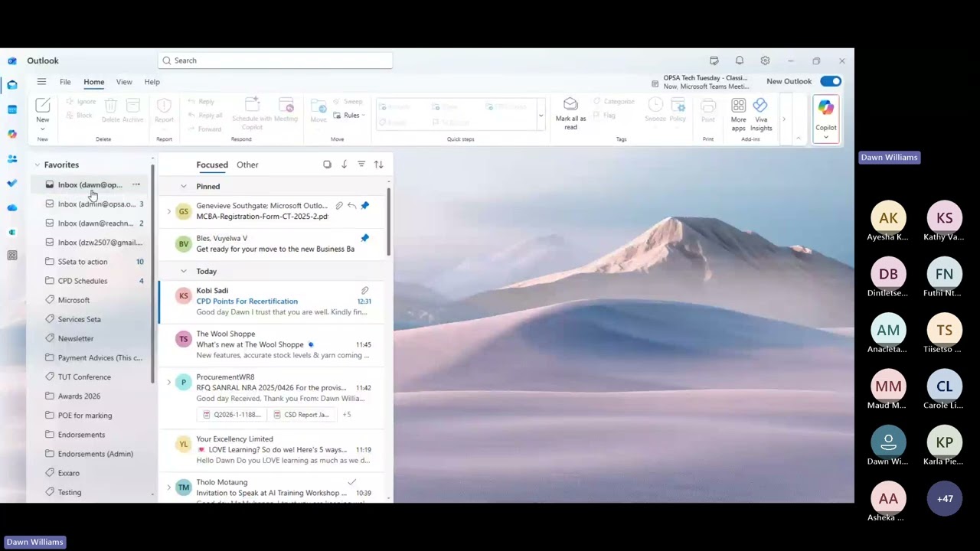Show the +5 more attachments

click(x=347, y=415)
